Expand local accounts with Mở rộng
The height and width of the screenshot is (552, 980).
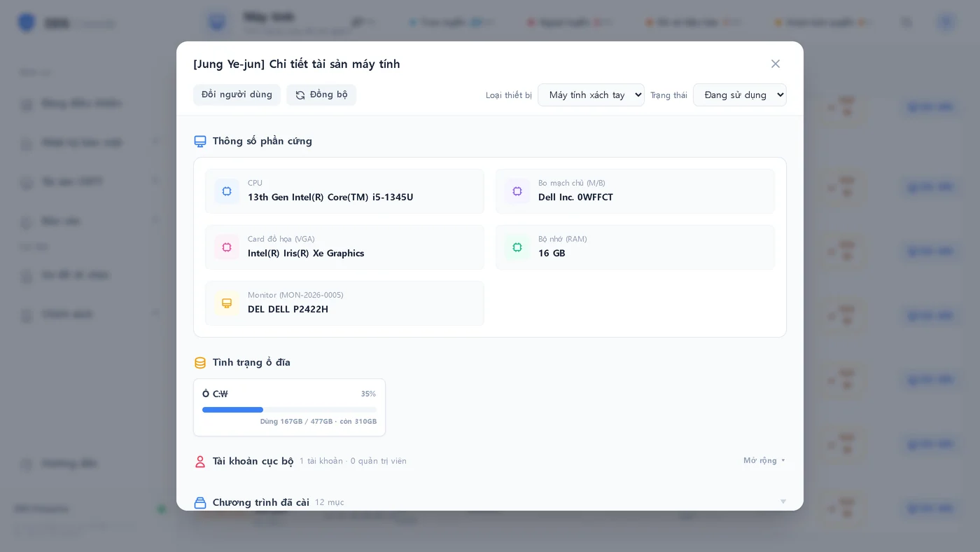pos(764,460)
